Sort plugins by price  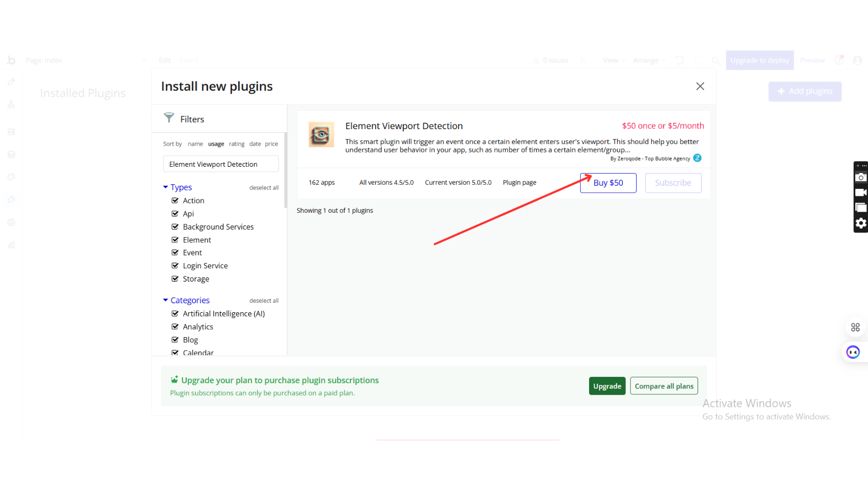(x=272, y=144)
